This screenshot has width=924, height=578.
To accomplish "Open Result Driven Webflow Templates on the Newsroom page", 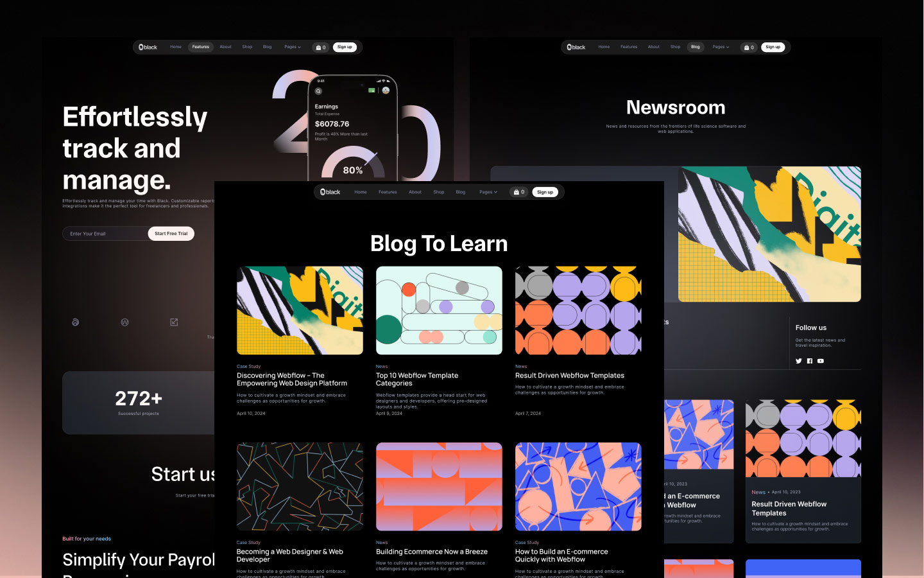I will click(x=789, y=509).
